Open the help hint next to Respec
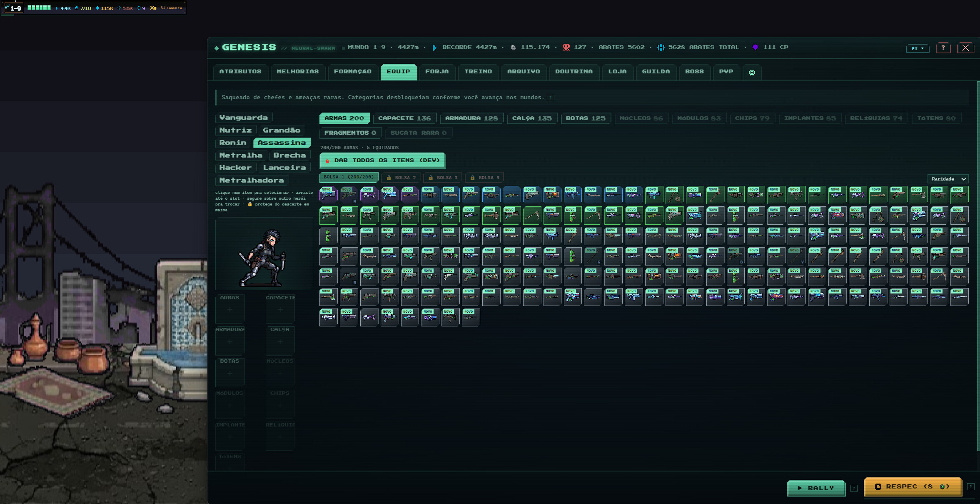The width and height of the screenshot is (980, 504). click(x=970, y=487)
